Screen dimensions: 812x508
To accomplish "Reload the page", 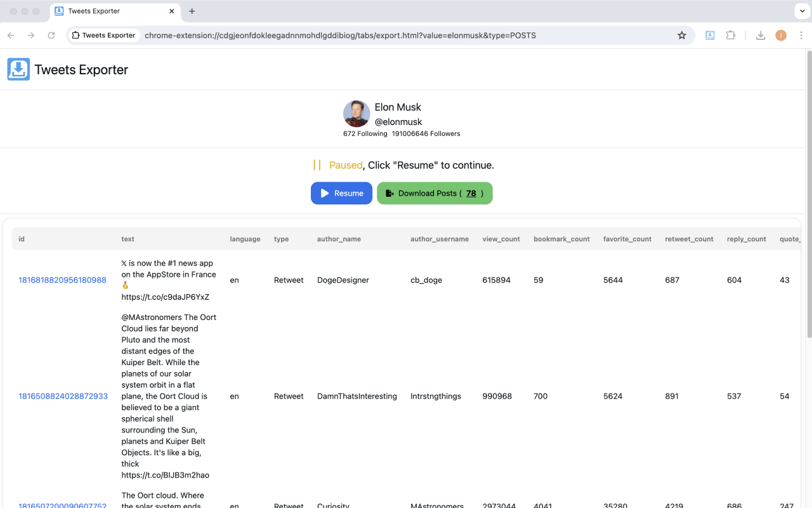I will pos(51,36).
